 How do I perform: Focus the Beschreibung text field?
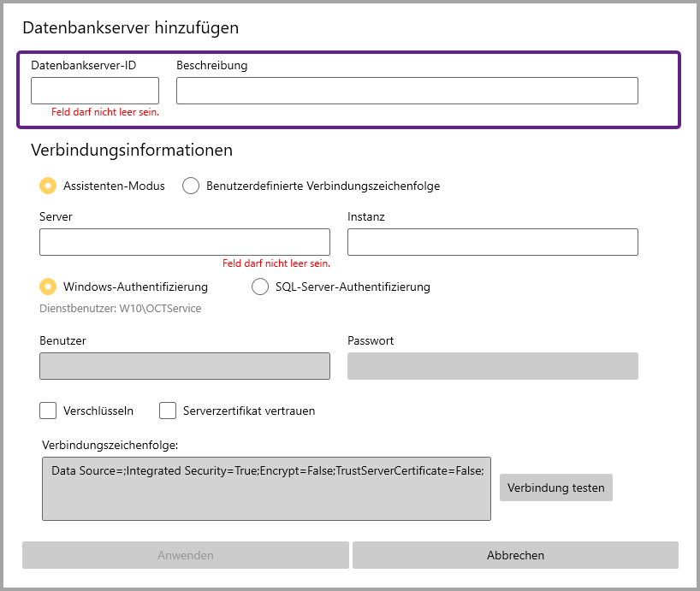[x=406, y=91]
